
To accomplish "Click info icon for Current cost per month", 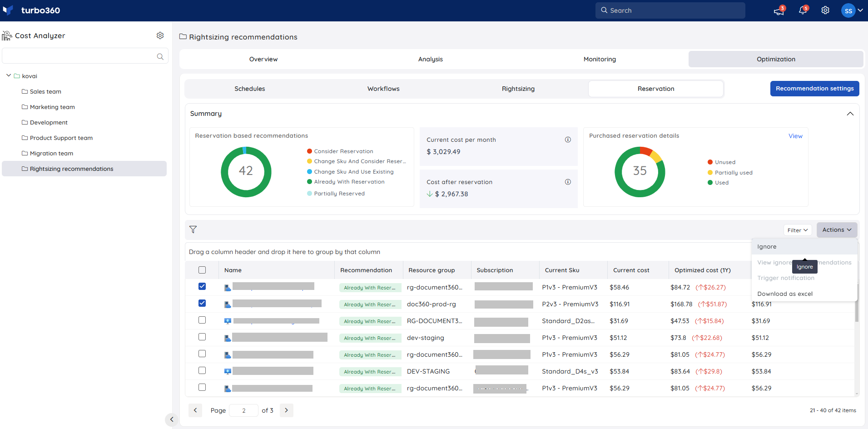I will point(568,140).
